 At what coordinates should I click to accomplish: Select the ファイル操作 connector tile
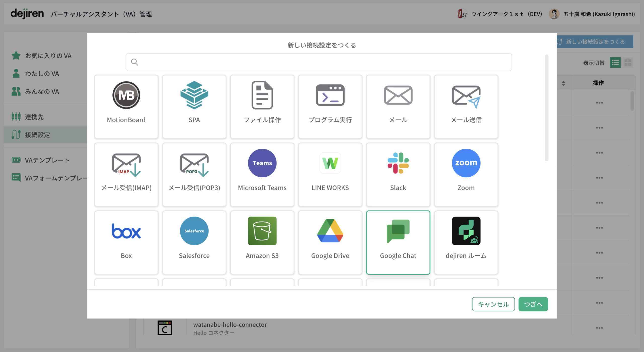coord(262,107)
